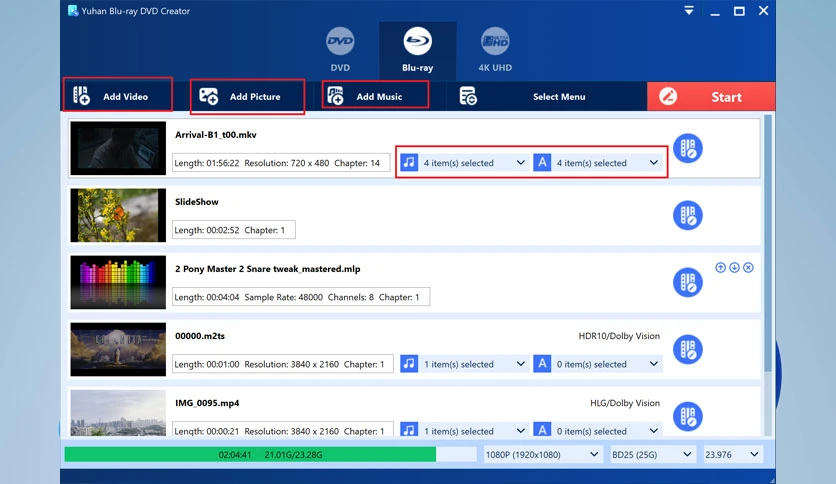Click the Add Video film icon

point(81,96)
